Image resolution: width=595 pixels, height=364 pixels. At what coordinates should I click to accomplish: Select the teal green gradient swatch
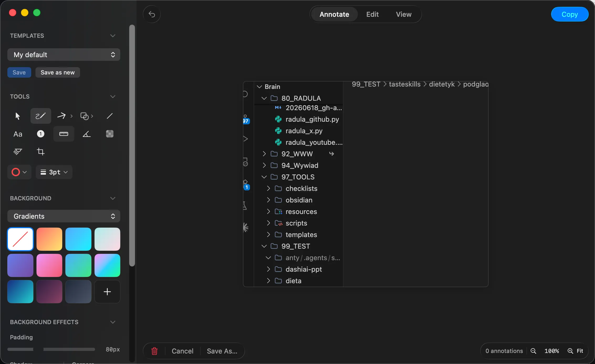point(78,265)
